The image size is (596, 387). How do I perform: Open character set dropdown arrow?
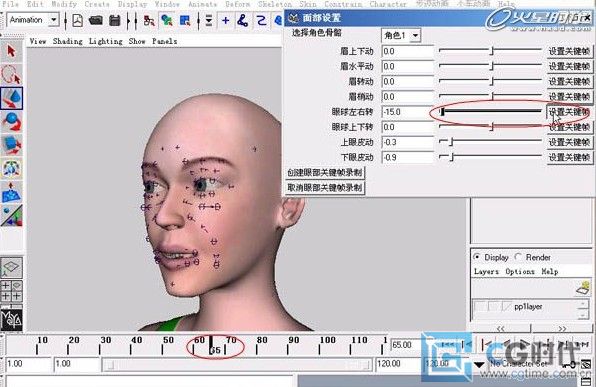[x=479, y=365]
